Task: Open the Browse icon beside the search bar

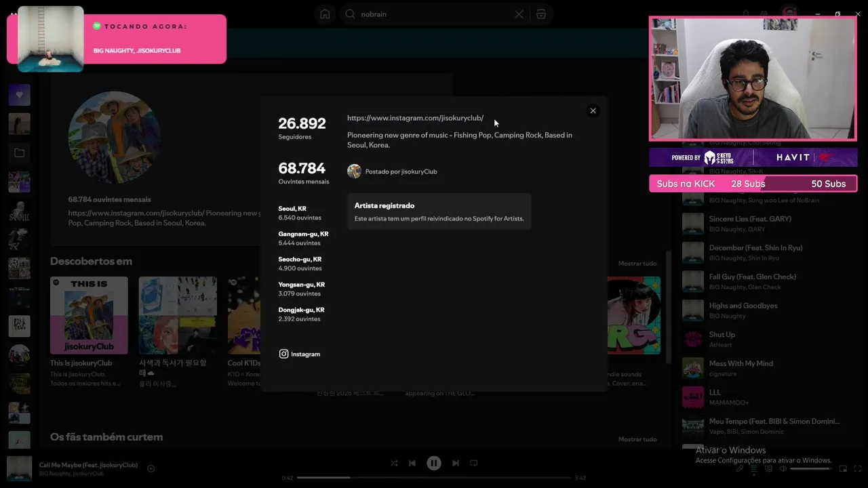Action: 540,14
